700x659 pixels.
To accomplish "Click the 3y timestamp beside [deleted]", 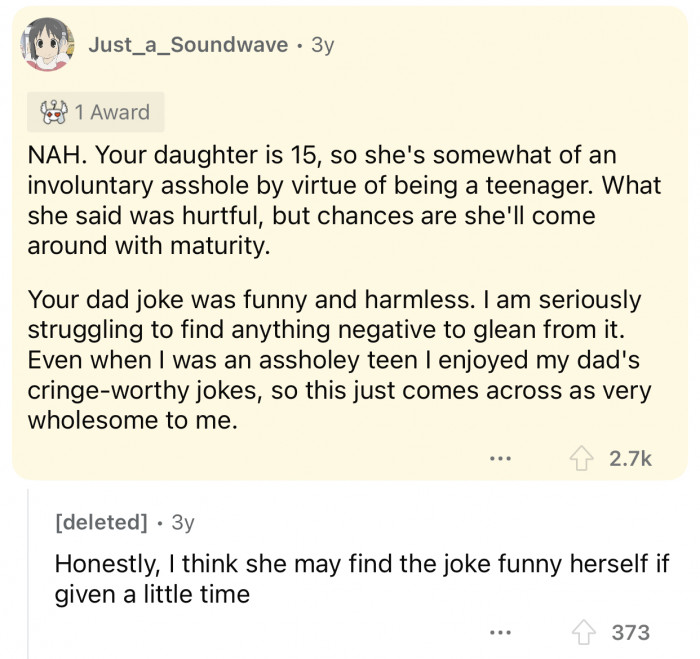I will tap(185, 522).
